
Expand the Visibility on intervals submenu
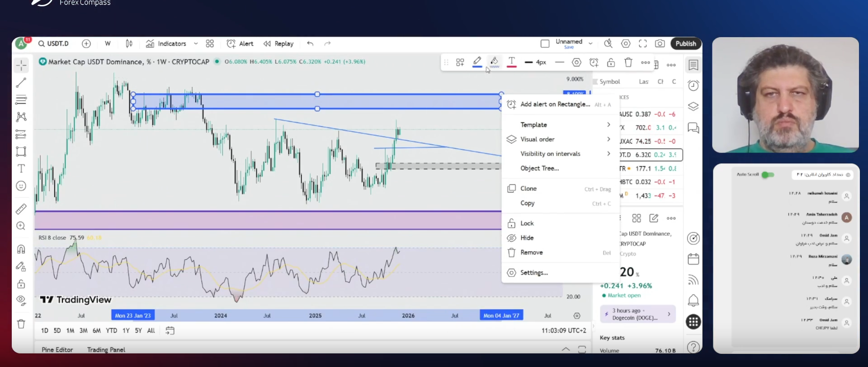coord(560,154)
